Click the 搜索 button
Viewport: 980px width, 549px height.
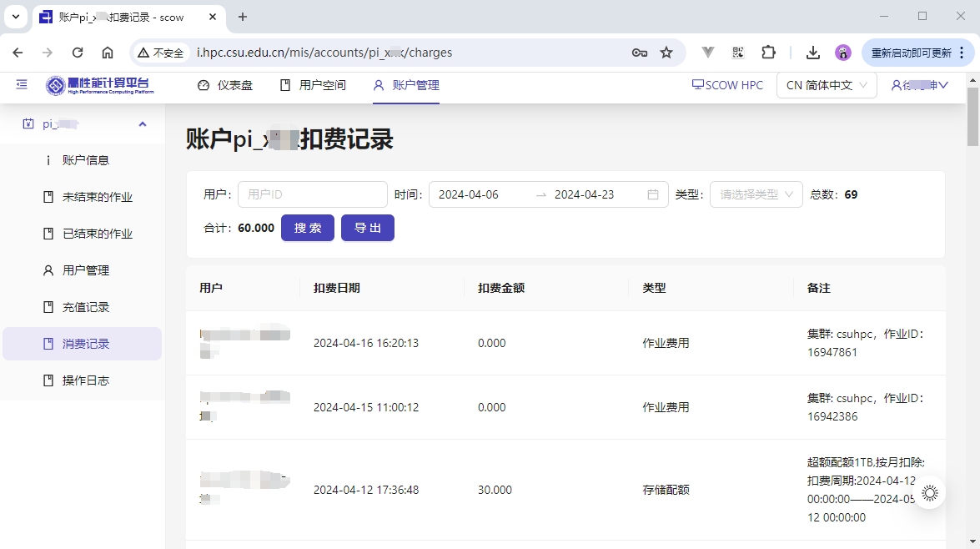(x=308, y=228)
